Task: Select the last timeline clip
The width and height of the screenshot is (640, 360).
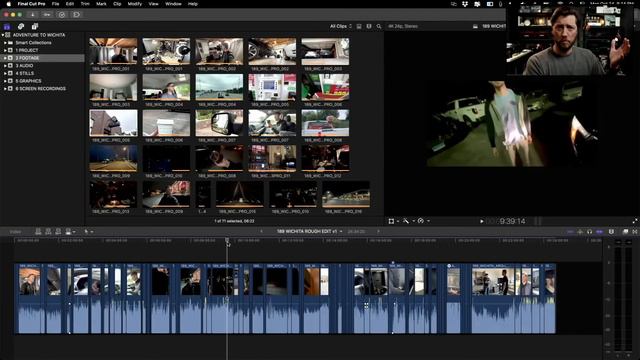Action: coord(550,298)
